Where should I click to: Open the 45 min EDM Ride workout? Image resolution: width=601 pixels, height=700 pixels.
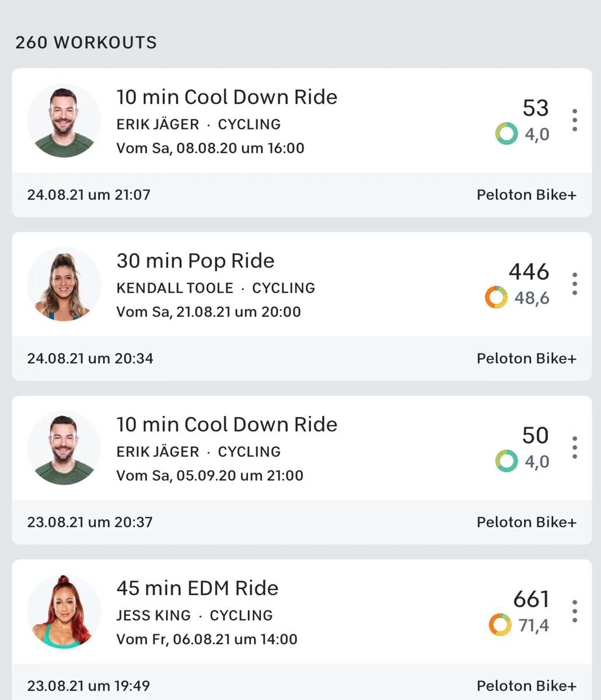click(x=197, y=588)
